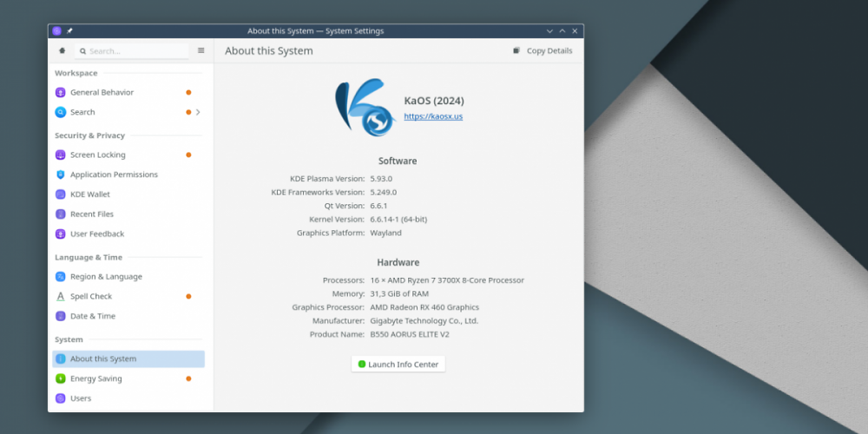Click the Users icon in the sidebar

61,398
